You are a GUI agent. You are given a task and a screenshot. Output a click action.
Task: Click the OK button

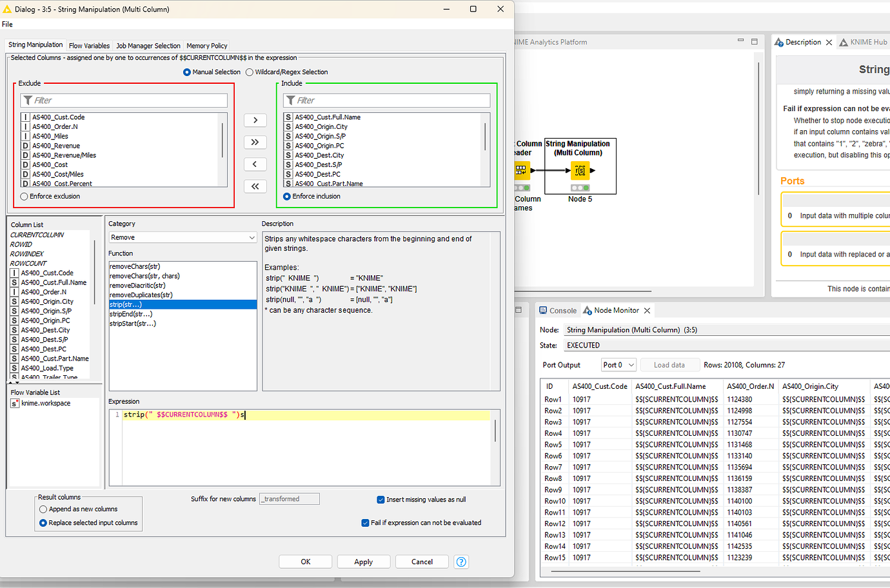[306, 562]
